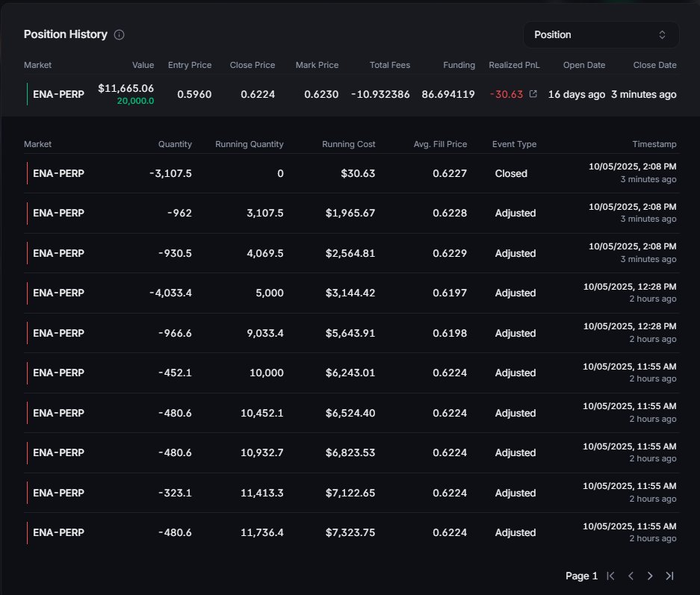Click the $30.63 running cost cell
Image resolution: width=700 pixels, height=595 pixels.
[358, 173]
